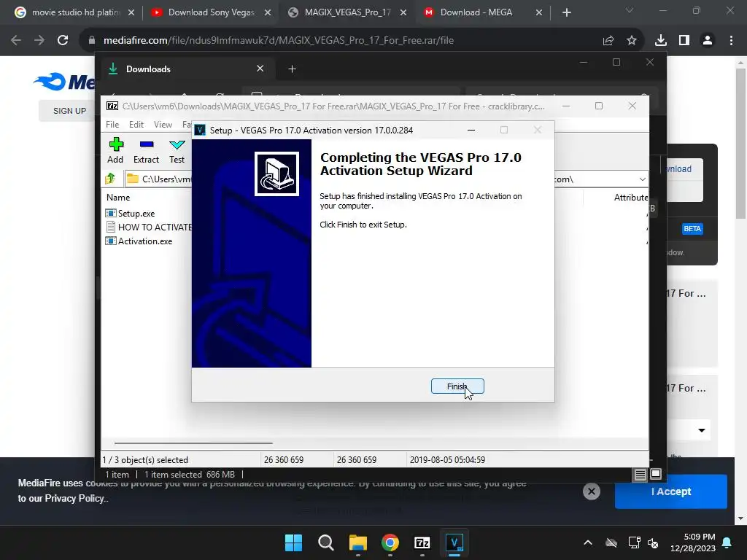Dismiss the cookie banner with the X

591,491
